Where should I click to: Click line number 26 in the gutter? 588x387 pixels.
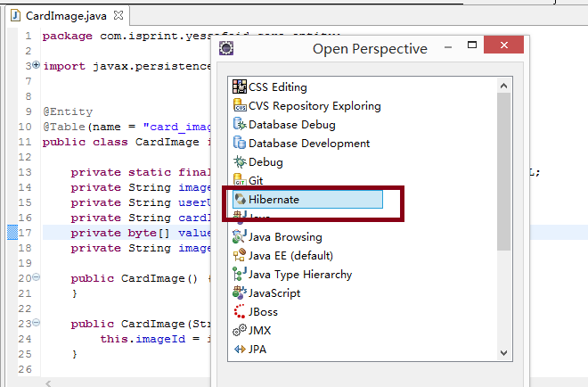click(x=25, y=369)
